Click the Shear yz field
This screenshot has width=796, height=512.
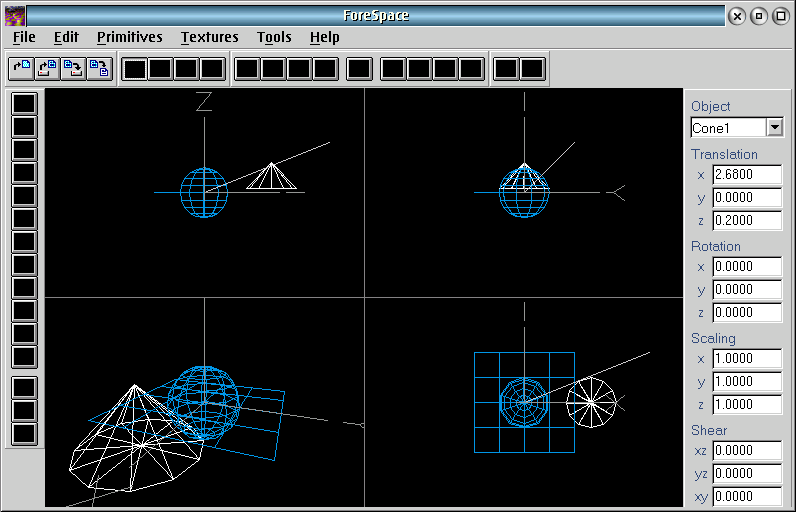747,473
